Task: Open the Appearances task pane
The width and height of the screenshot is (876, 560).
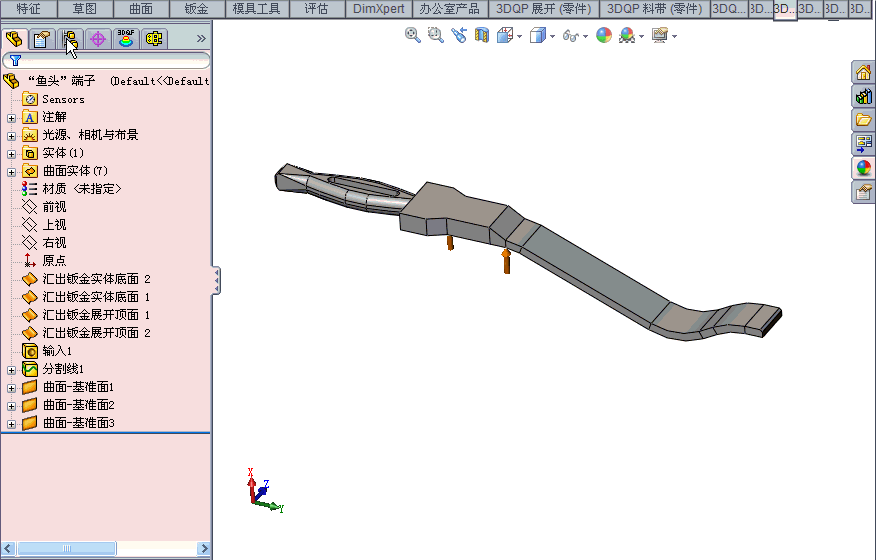Action: (x=864, y=168)
